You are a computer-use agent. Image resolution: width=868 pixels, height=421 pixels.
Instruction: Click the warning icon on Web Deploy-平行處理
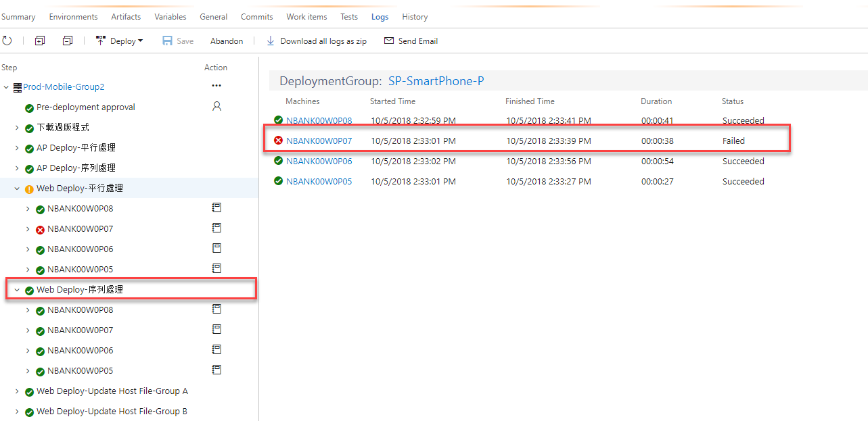click(29, 189)
